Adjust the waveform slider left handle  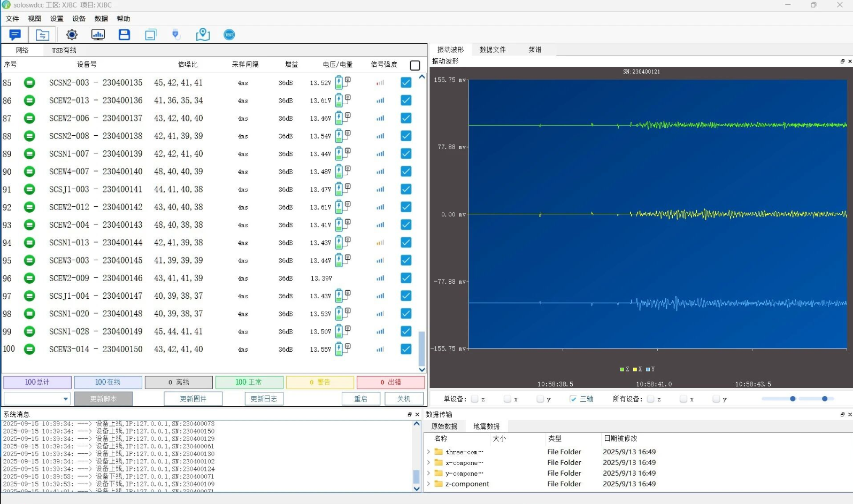(793, 399)
